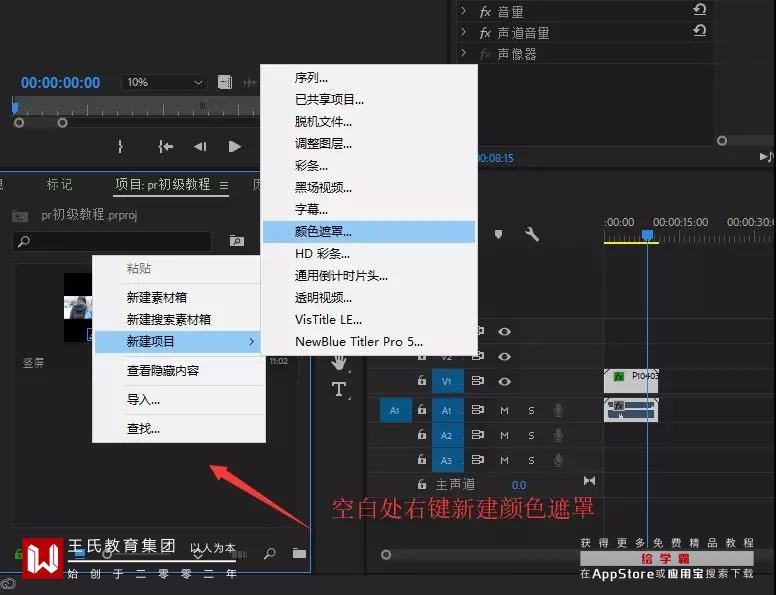Open the 新建项目 submenu
This screenshot has height=595, width=776.
(x=177, y=342)
